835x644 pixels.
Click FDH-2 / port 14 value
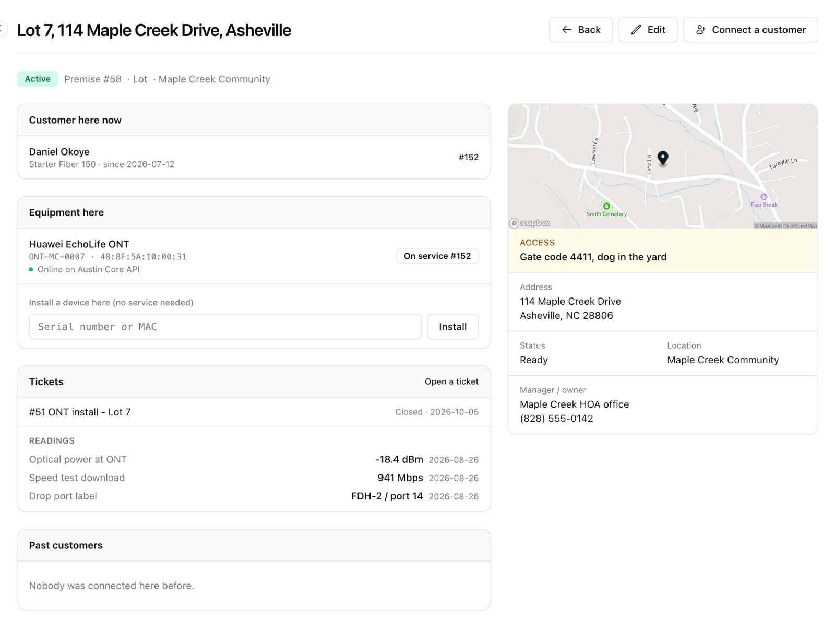pos(387,496)
